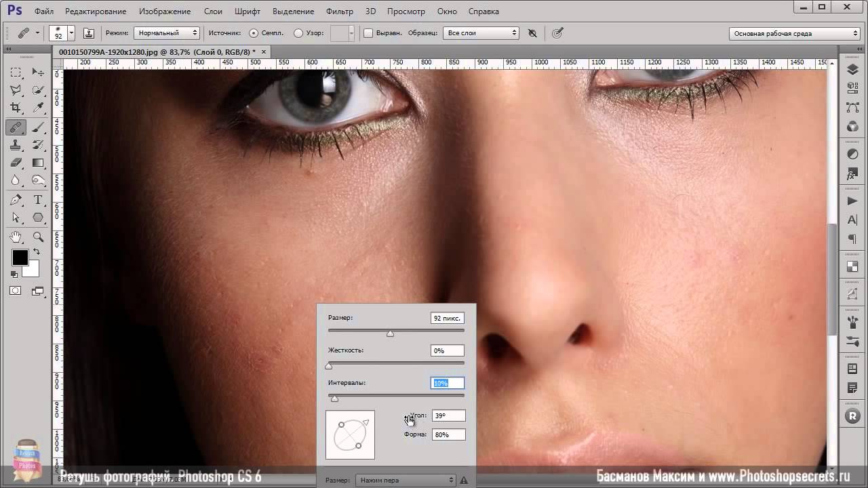
Task: Pick the Horizontal Type tool
Action: [38, 200]
